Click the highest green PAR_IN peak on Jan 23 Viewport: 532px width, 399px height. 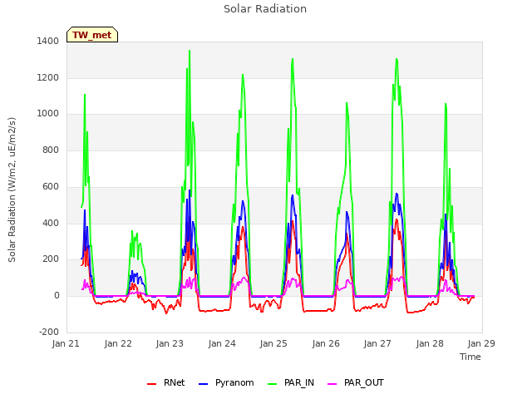(190, 51)
